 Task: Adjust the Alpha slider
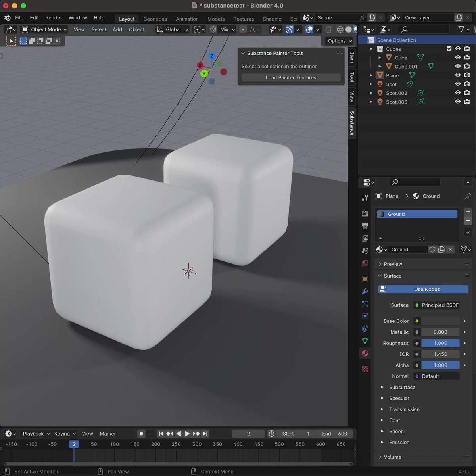click(x=440, y=365)
